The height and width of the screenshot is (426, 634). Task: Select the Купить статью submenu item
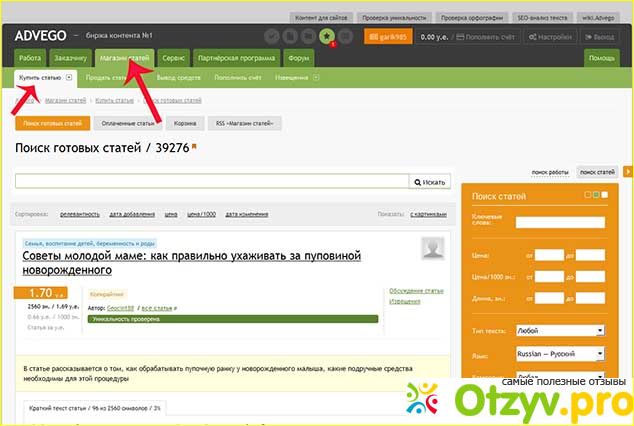click(x=40, y=77)
